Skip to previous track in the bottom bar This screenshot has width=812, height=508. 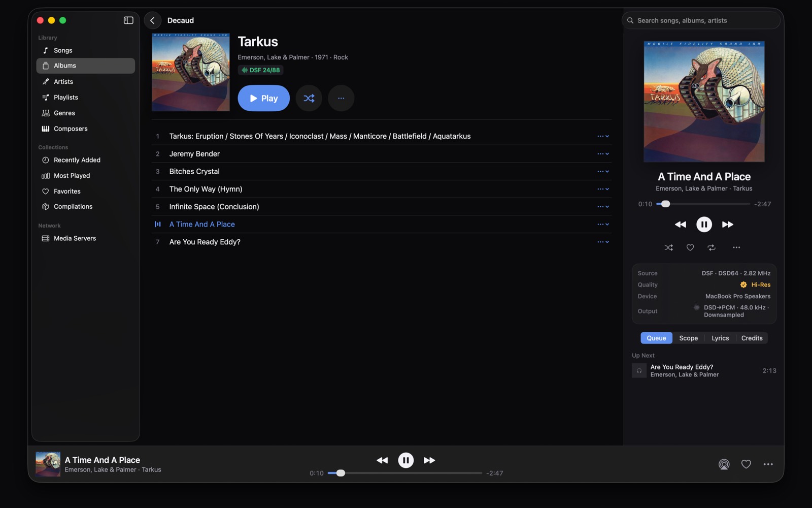382,460
